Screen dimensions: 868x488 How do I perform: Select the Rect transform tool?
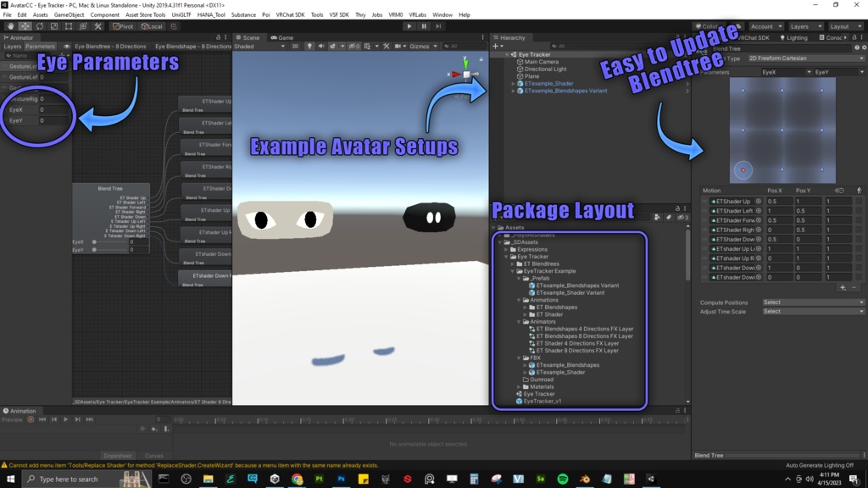point(69,26)
